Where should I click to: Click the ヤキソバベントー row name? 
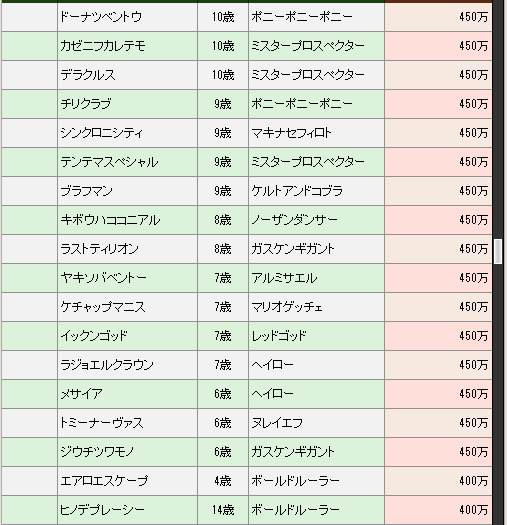127,278
